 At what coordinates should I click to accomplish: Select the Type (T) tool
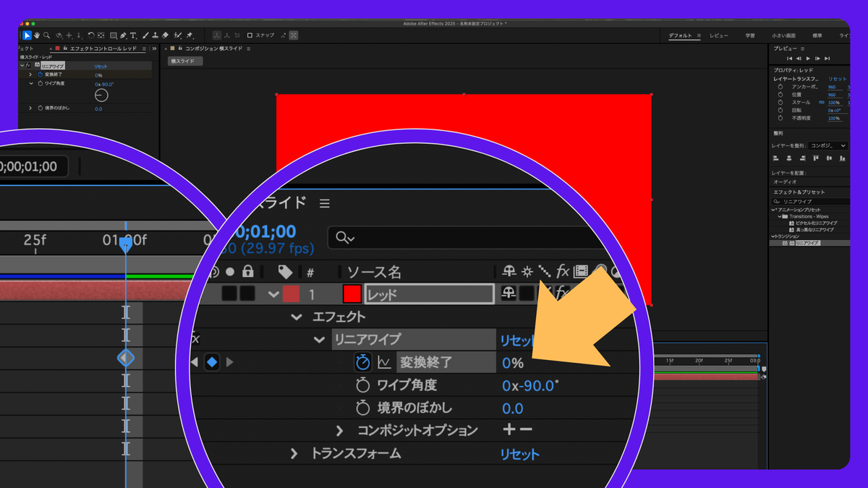coord(132,35)
